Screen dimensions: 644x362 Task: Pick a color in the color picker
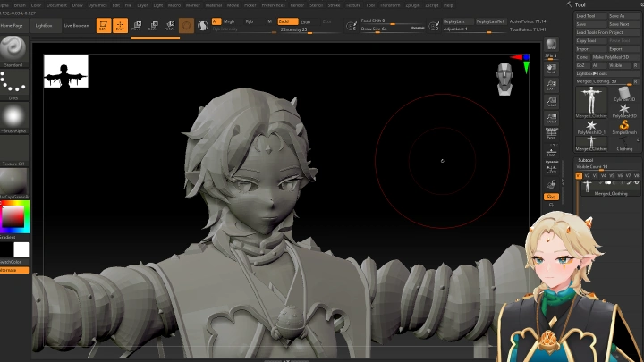pos(14,216)
